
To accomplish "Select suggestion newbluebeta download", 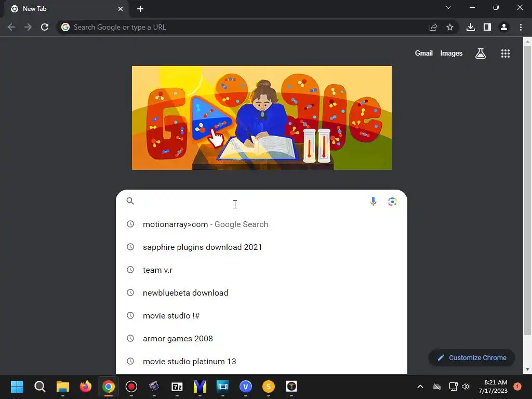I will [261, 293].
